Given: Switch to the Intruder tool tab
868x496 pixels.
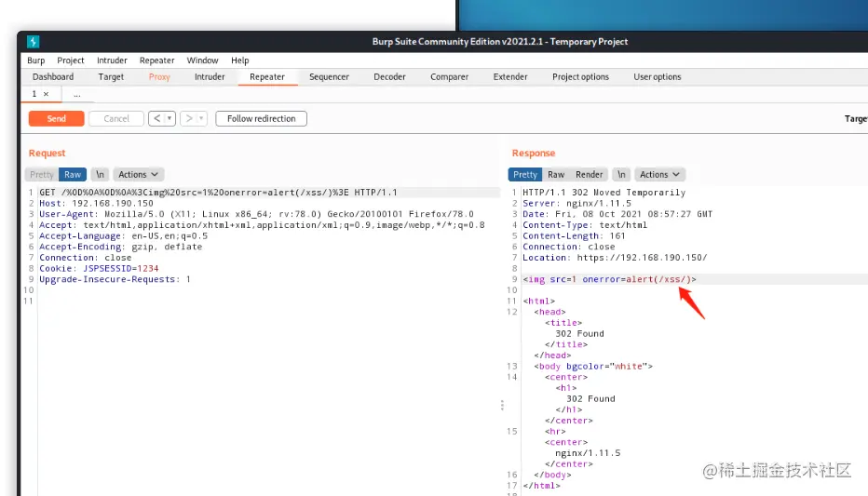Looking at the screenshot, I should point(210,77).
